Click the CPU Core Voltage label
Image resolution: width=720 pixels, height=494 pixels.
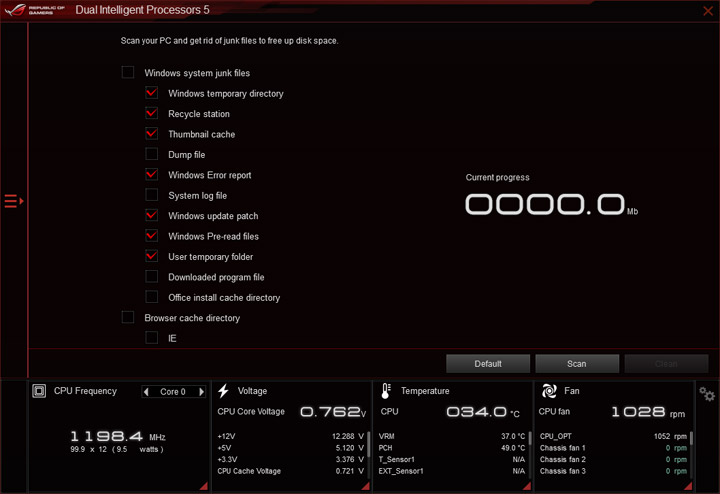click(x=251, y=411)
